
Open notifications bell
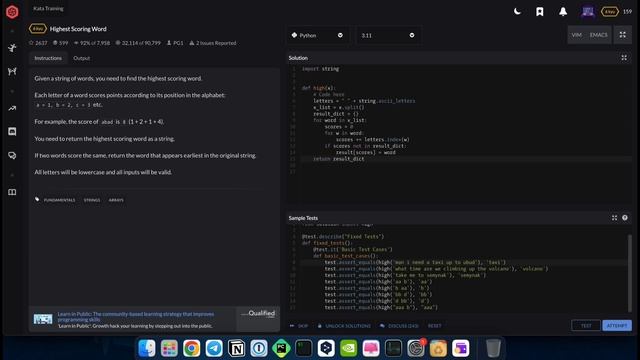click(x=563, y=12)
